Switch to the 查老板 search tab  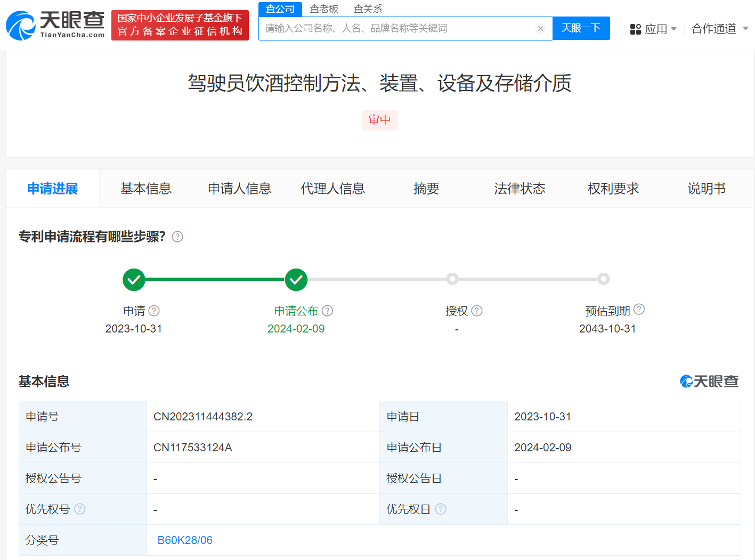[x=324, y=9]
